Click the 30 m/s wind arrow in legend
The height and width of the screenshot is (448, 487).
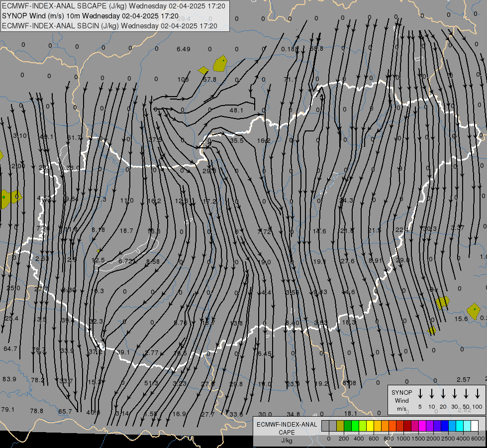455,394
